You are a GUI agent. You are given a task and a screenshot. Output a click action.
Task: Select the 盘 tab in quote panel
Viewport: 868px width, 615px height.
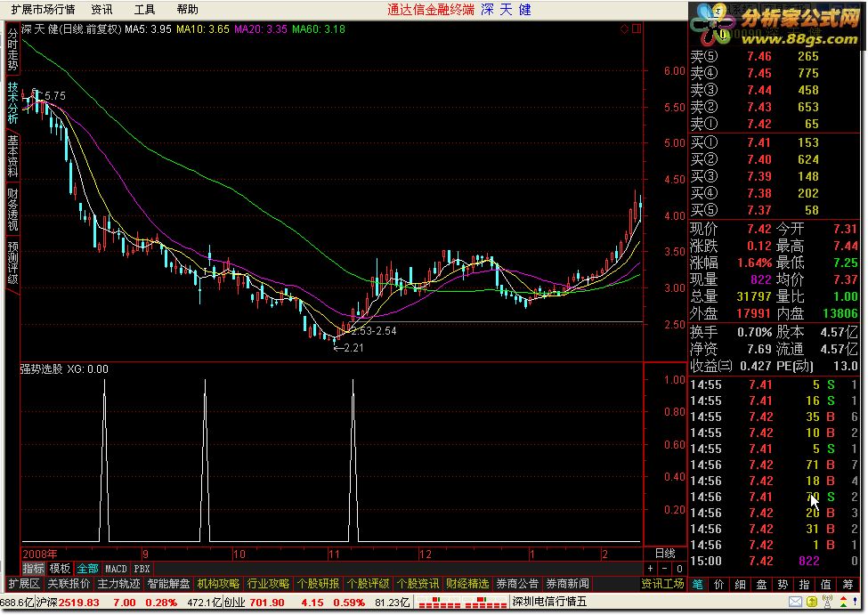(762, 584)
